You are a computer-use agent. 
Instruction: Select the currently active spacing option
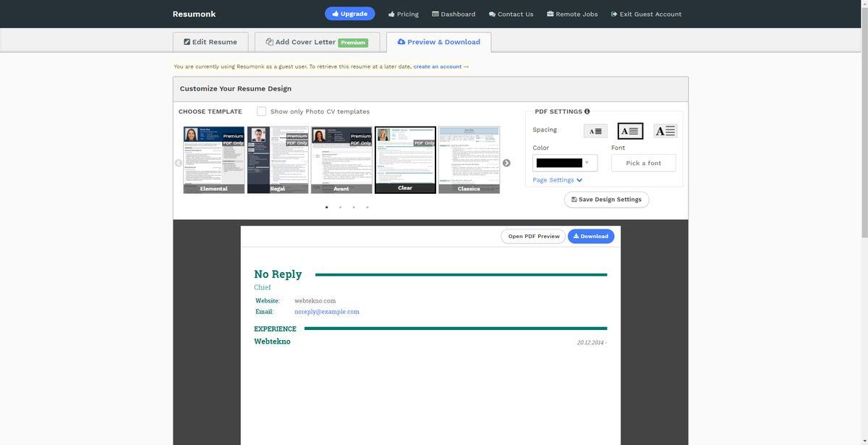pos(630,131)
